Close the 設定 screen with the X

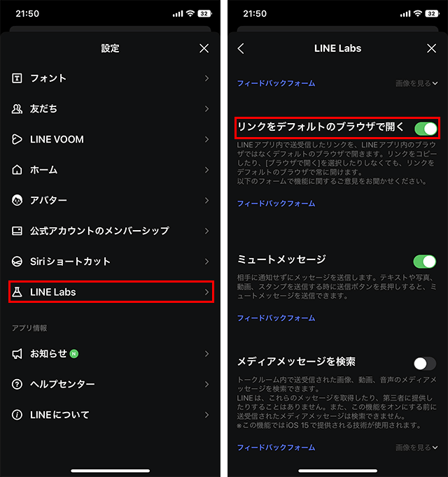(204, 48)
